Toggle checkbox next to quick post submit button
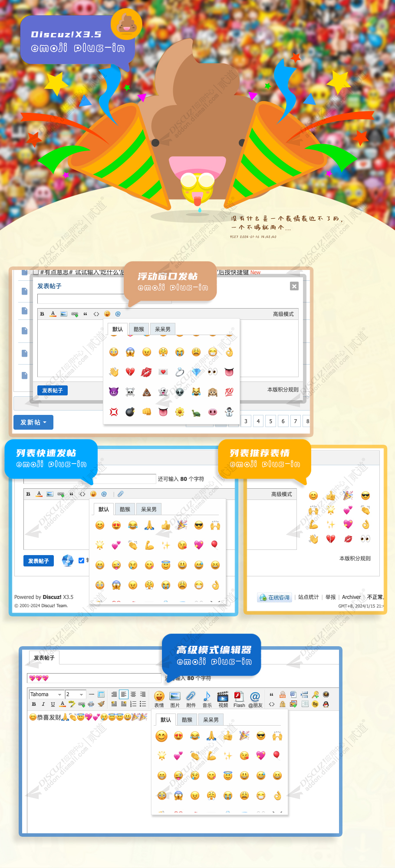The height and width of the screenshot is (868, 395). tap(81, 560)
